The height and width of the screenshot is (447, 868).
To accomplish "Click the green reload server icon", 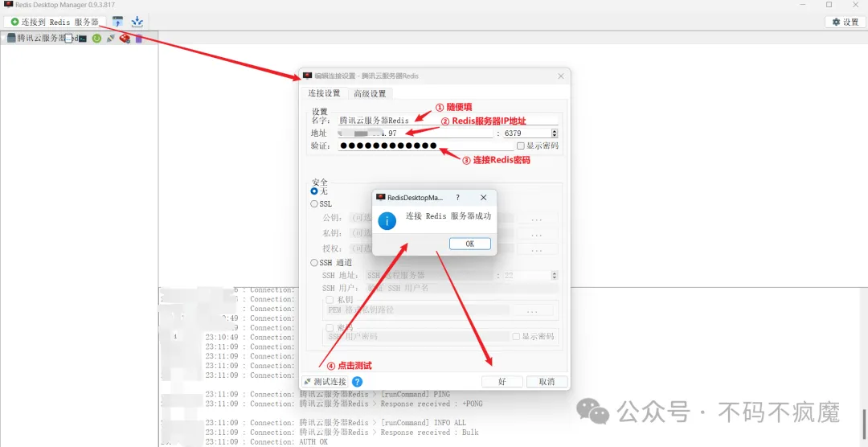I will point(96,38).
